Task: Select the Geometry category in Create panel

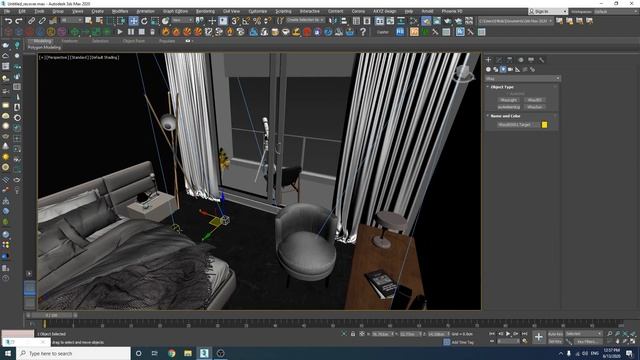Action: (x=488, y=69)
